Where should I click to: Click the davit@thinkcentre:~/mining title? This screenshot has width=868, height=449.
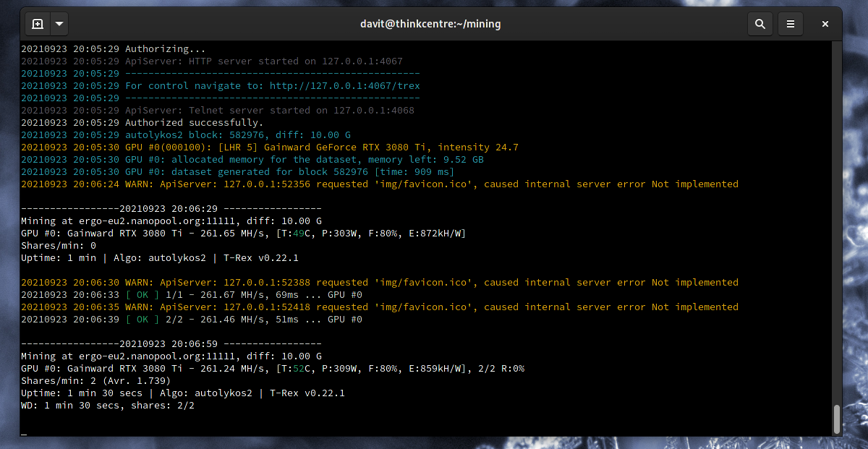pos(430,24)
